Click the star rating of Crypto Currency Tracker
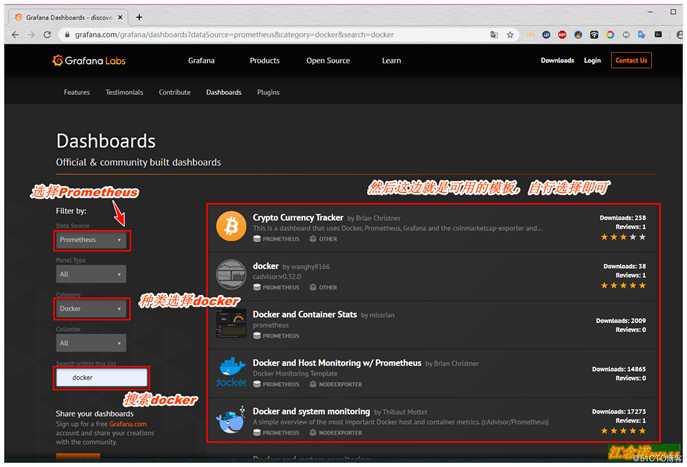Image resolution: width=687 pixels, height=467 pixels. [x=623, y=237]
